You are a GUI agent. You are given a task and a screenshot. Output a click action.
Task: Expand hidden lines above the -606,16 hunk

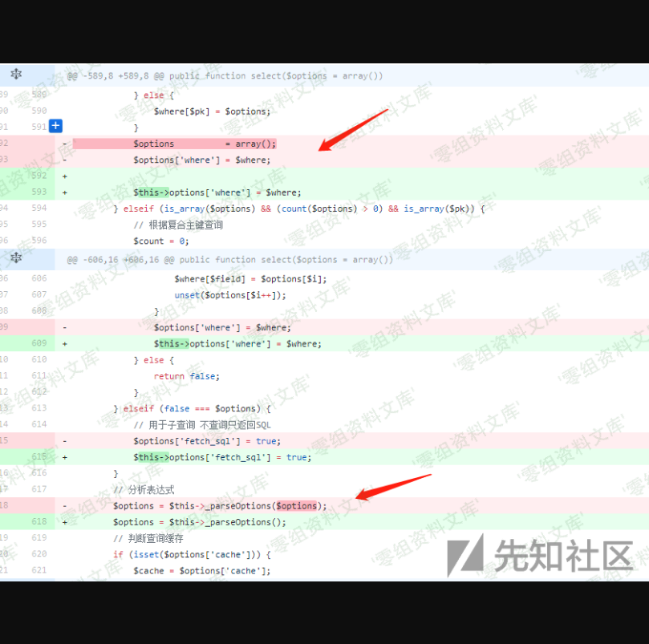pos(16,258)
